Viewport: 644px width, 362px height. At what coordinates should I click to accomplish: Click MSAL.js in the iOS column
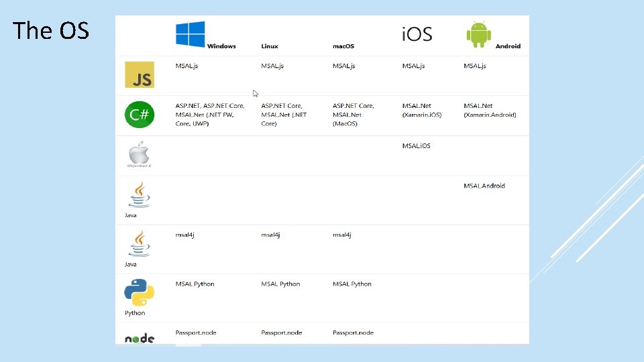414,66
